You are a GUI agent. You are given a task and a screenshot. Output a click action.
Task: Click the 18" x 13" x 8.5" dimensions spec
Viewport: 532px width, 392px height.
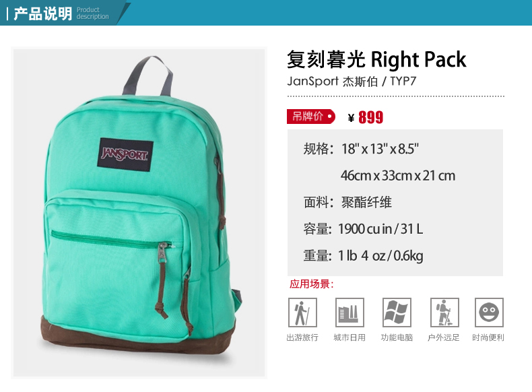pos(380,149)
